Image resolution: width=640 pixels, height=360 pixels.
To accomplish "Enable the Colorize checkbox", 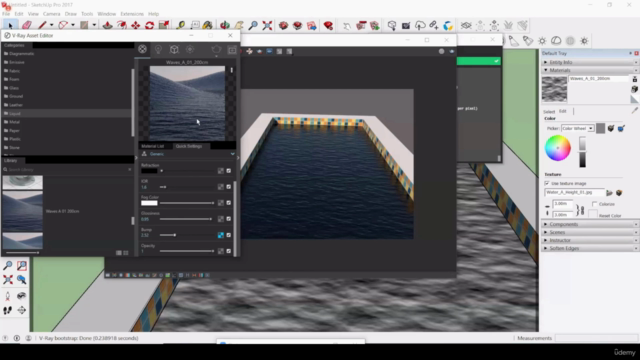I will (x=594, y=204).
